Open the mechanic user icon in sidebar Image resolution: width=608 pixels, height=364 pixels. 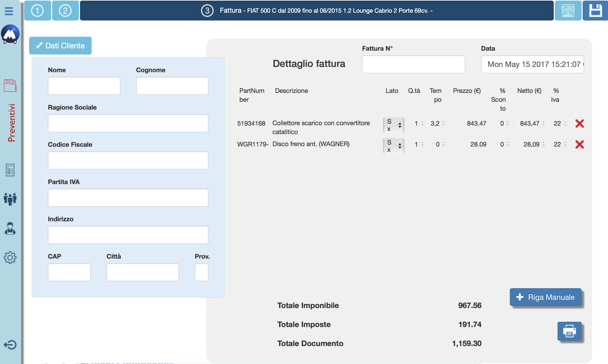point(10,229)
